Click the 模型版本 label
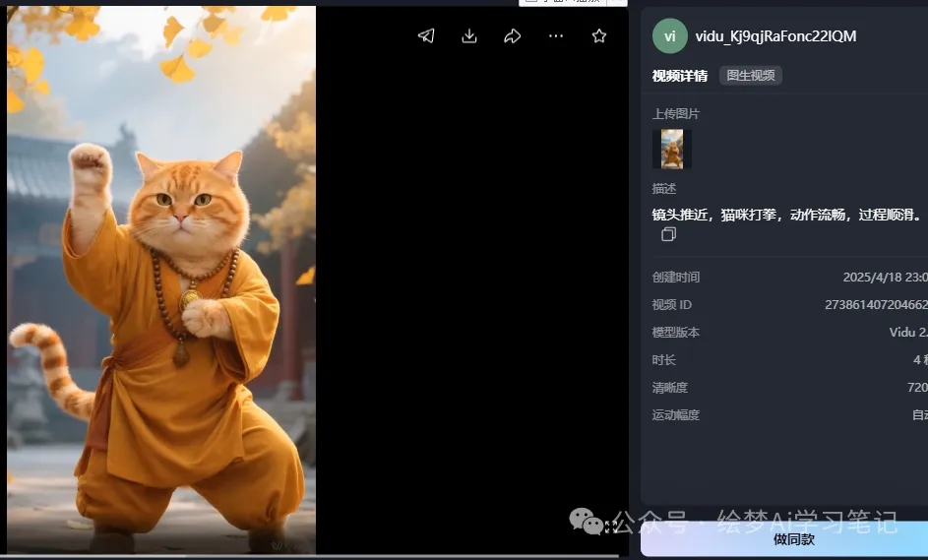Viewport: 928px width, 560px height. (x=676, y=333)
